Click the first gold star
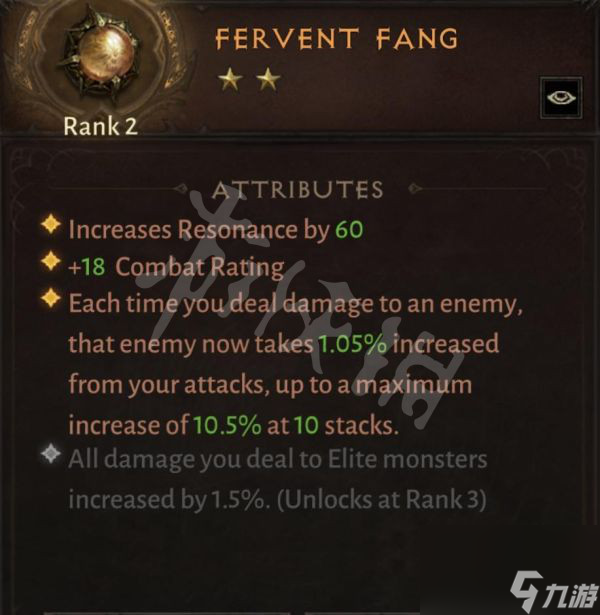 coord(230,78)
